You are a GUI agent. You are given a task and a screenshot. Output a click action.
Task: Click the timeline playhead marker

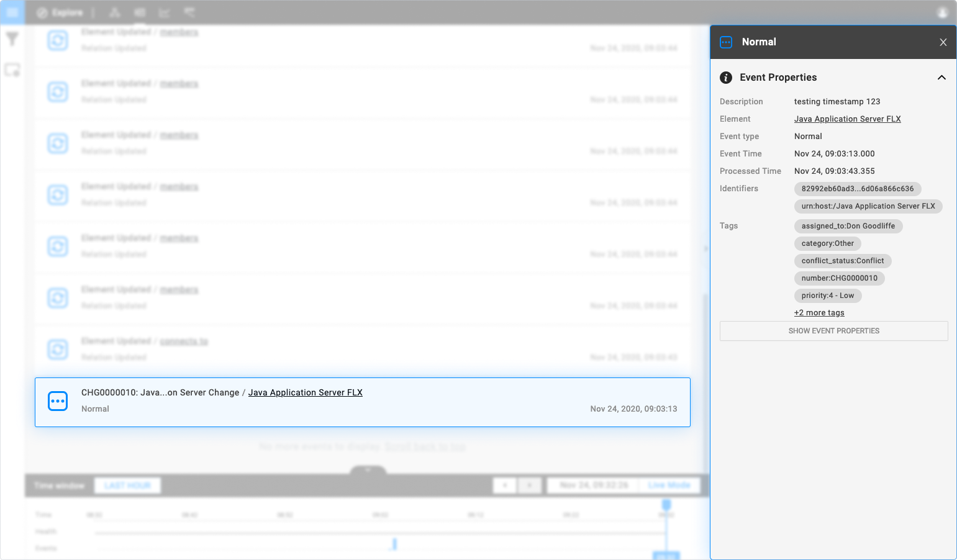point(666,505)
